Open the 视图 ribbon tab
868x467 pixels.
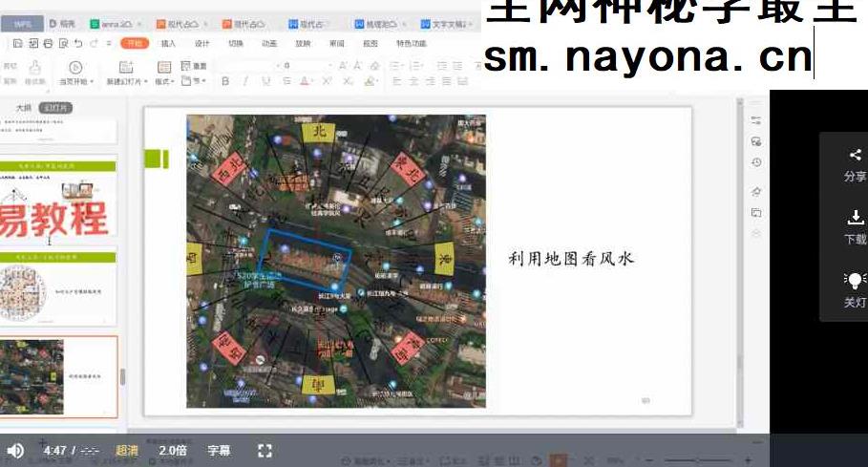click(370, 43)
